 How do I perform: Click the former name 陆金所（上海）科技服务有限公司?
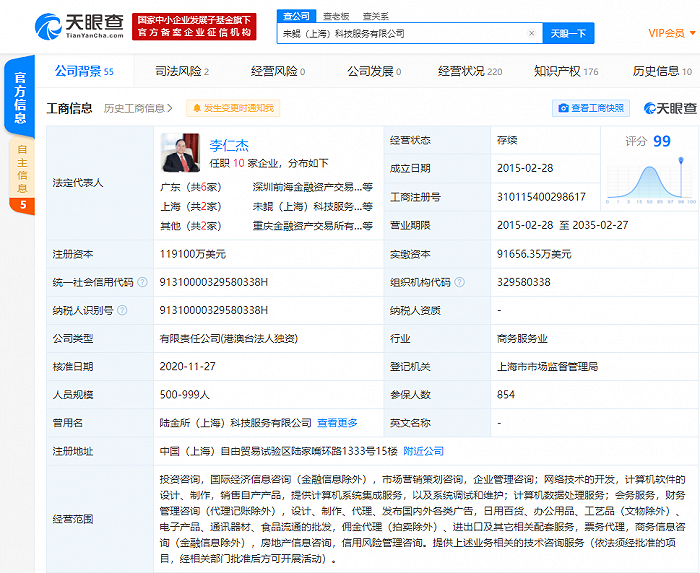pyautogui.click(x=235, y=423)
